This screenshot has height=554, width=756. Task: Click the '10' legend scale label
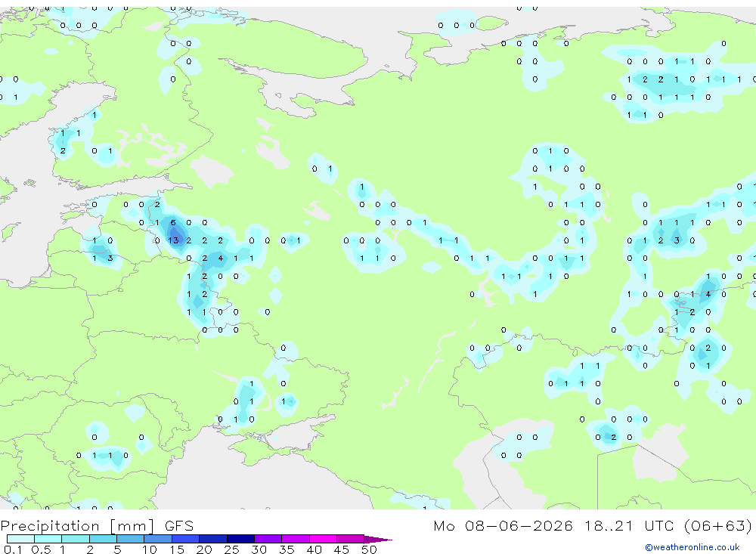coord(149,549)
